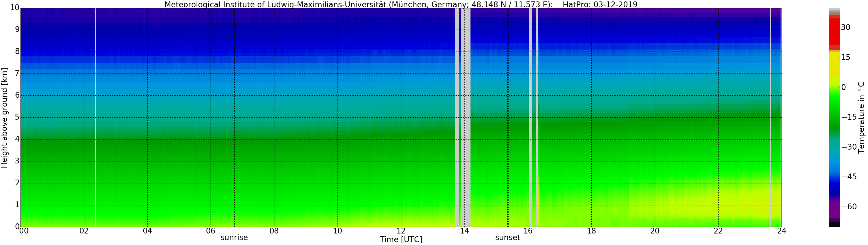Screen dimensions: 868x245
Task: Click the "22" time axis tick label
Action: point(718,231)
